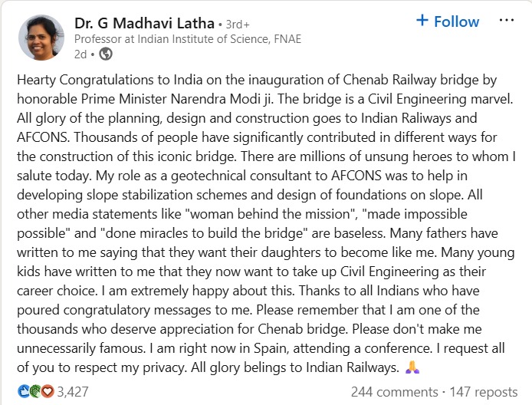Image resolution: width=532 pixels, height=405 pixels.
Task: Click the globe public visibility icon
Action: pos(106,54)
